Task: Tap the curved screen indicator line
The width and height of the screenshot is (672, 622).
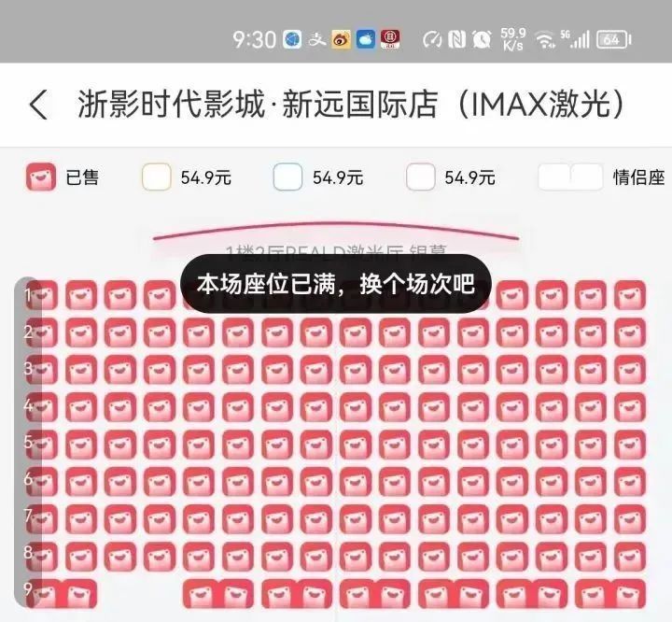Action: (x=336, y=231)
